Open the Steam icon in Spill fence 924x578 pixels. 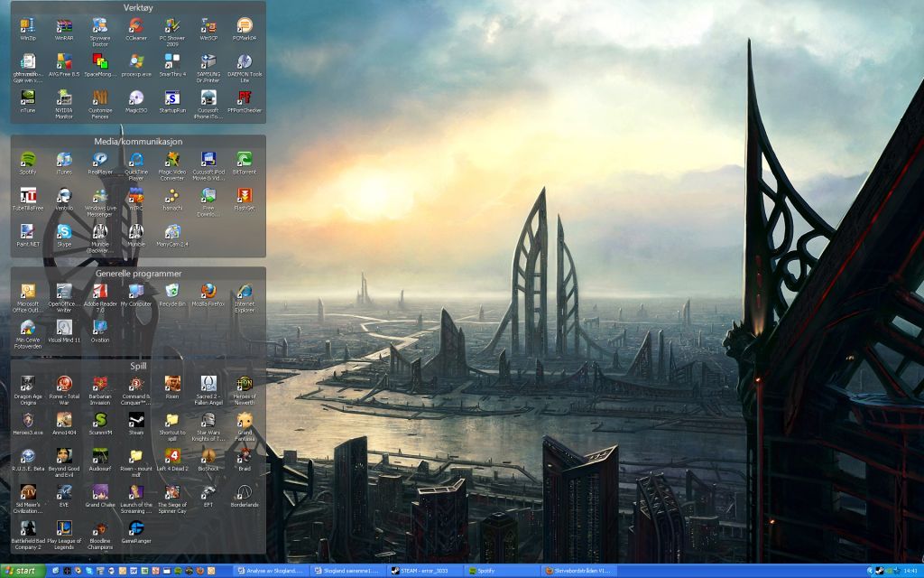click(x=136, y=424)
